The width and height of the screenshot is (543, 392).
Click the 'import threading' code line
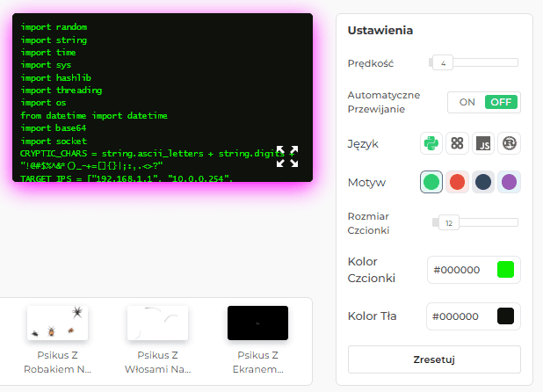click(x=62, y=91)
